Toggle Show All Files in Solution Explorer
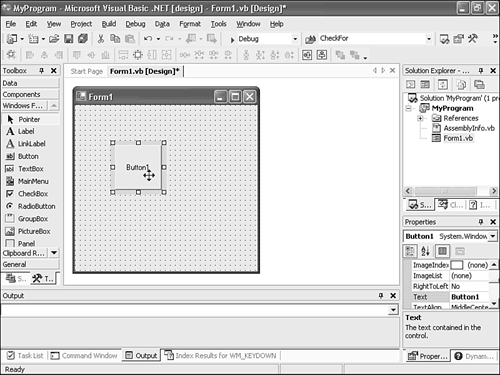 coord(461,85)
